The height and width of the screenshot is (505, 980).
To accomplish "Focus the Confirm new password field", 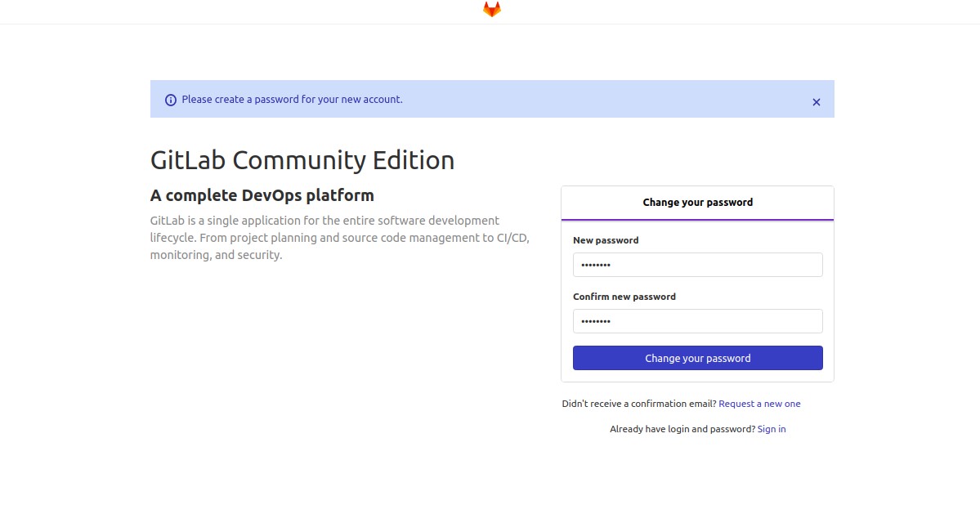I will pos(697,321).
